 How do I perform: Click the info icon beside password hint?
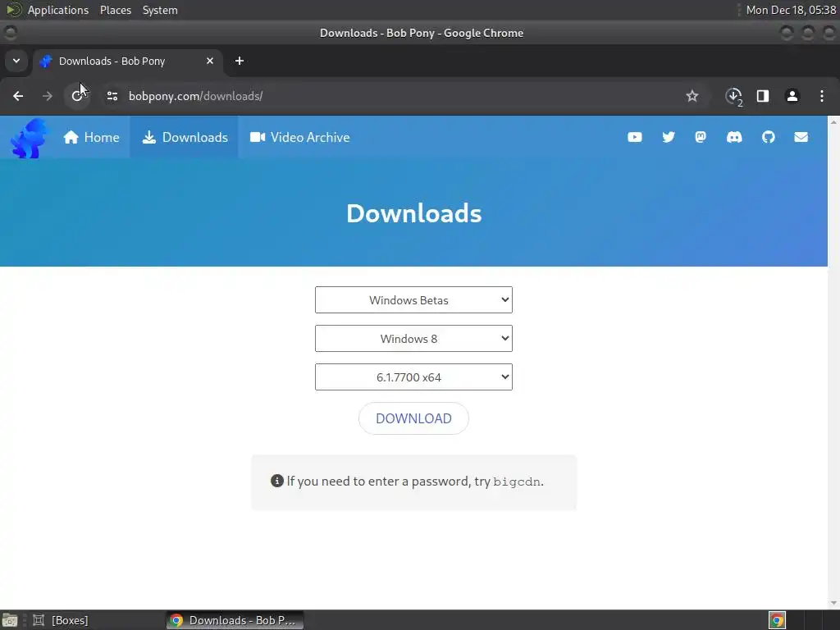[277, 481]
